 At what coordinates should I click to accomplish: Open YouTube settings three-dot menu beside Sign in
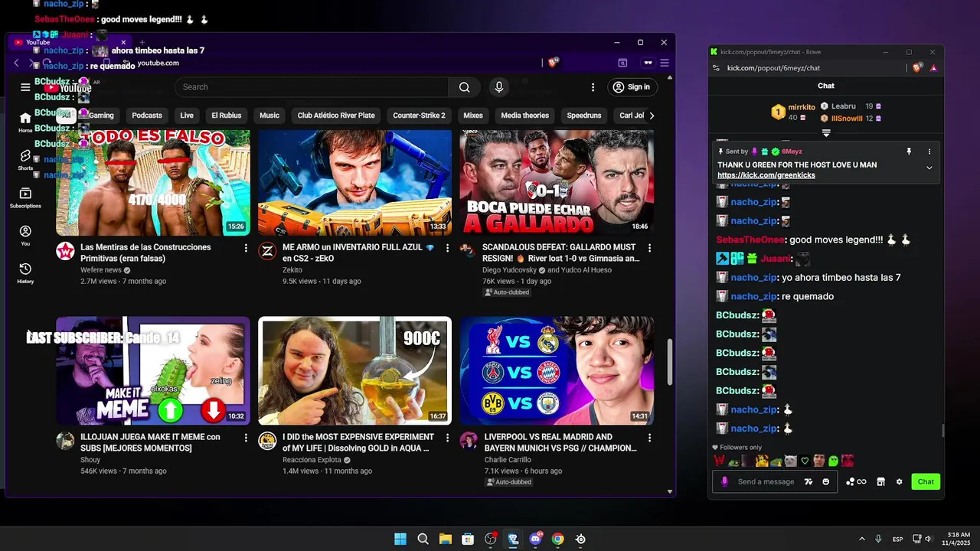tap(593, 87)
